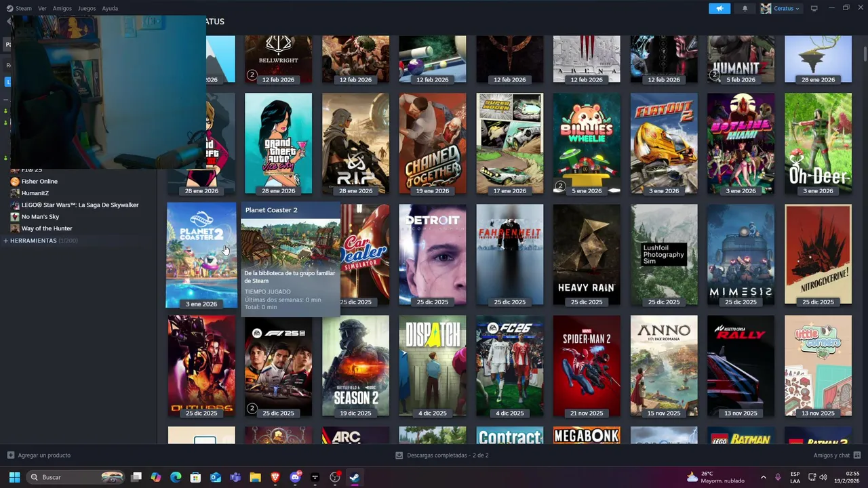Select HumanitZ in the sidebar list
Viewport: 868px width, 488px height.
pyautogui.click(x=35, y=193)
